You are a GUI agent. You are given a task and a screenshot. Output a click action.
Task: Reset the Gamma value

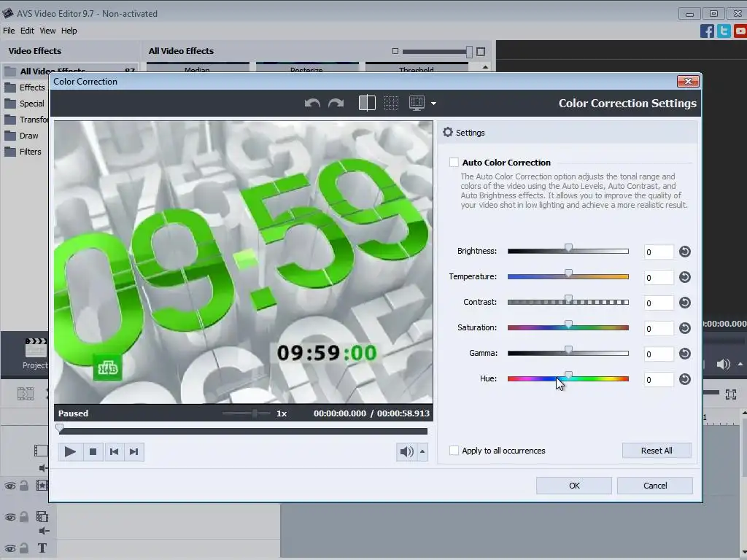684,354
